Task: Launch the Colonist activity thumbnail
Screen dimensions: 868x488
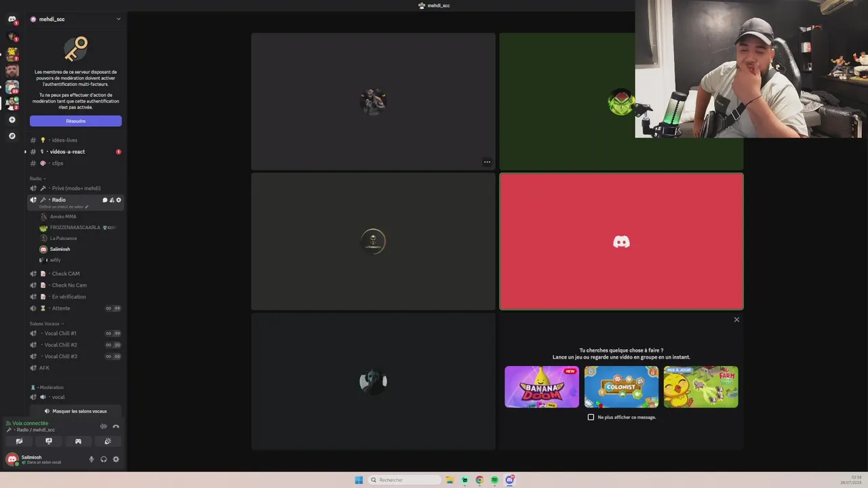Action: [621, 387]
